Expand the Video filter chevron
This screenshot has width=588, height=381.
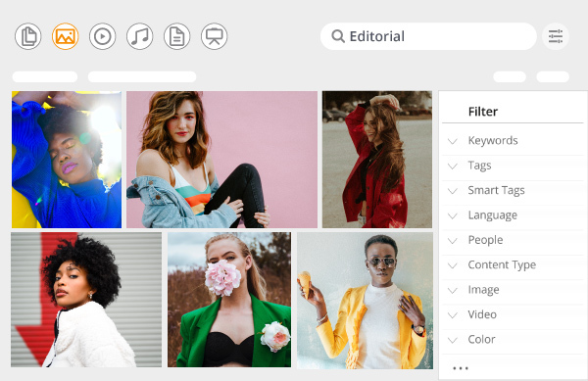[x=453, y=315]
